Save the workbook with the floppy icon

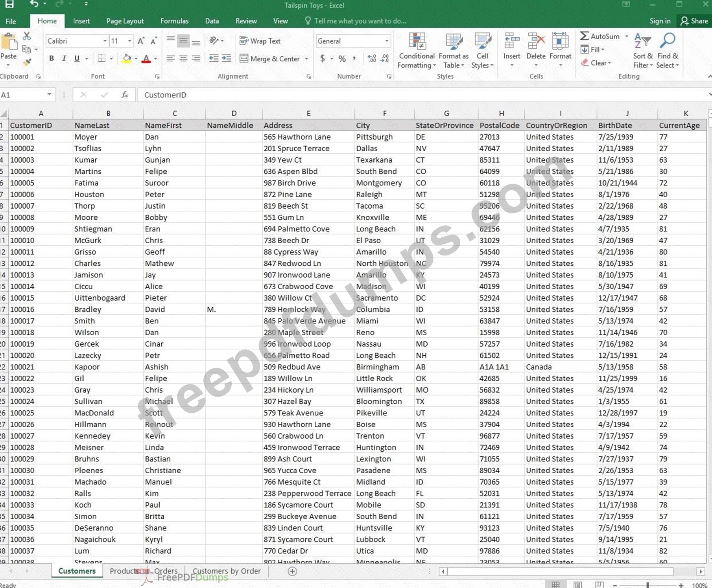pyautogui.click(x=9, y=4)
